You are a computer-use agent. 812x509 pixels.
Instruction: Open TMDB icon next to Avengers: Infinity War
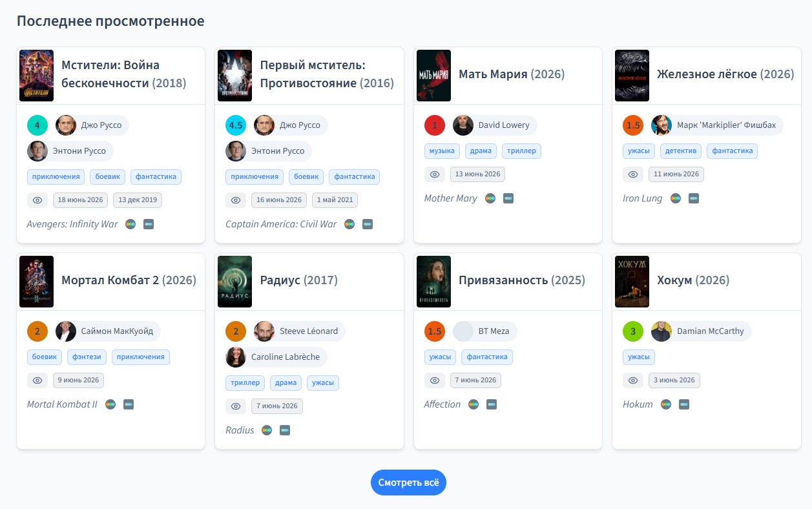149,224
